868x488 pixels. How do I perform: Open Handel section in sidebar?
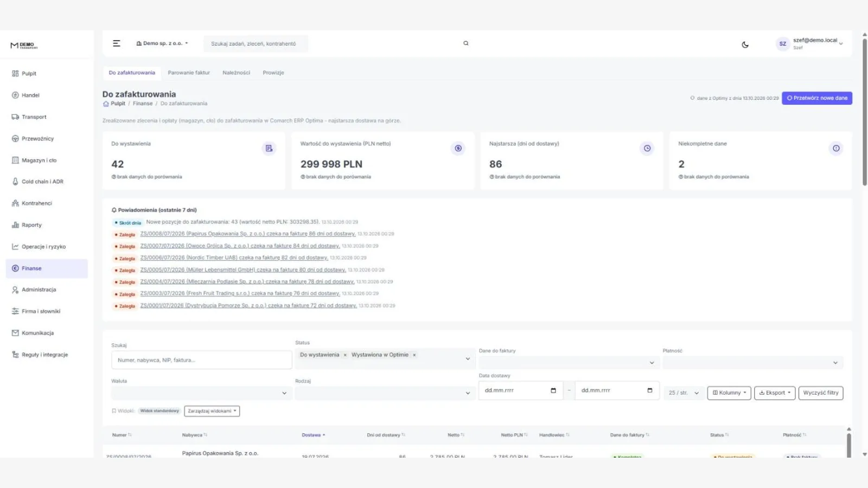click(47, 95)
